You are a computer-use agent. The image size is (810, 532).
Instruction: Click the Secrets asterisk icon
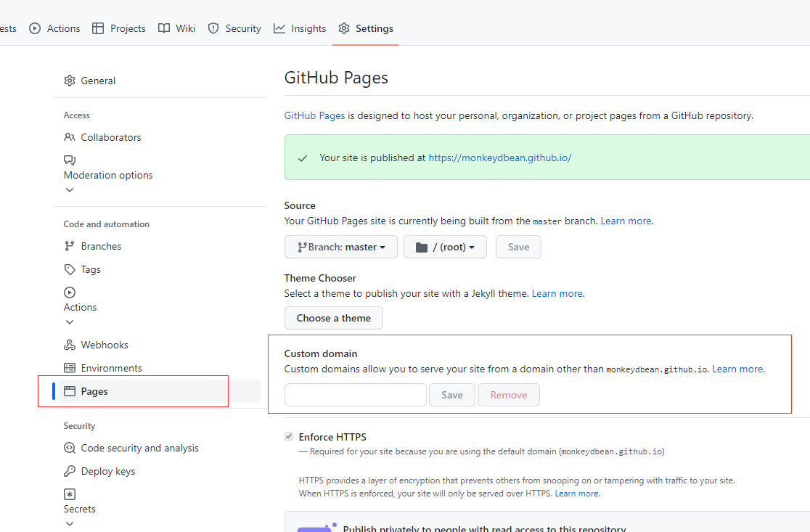click(x=70, y=494)
